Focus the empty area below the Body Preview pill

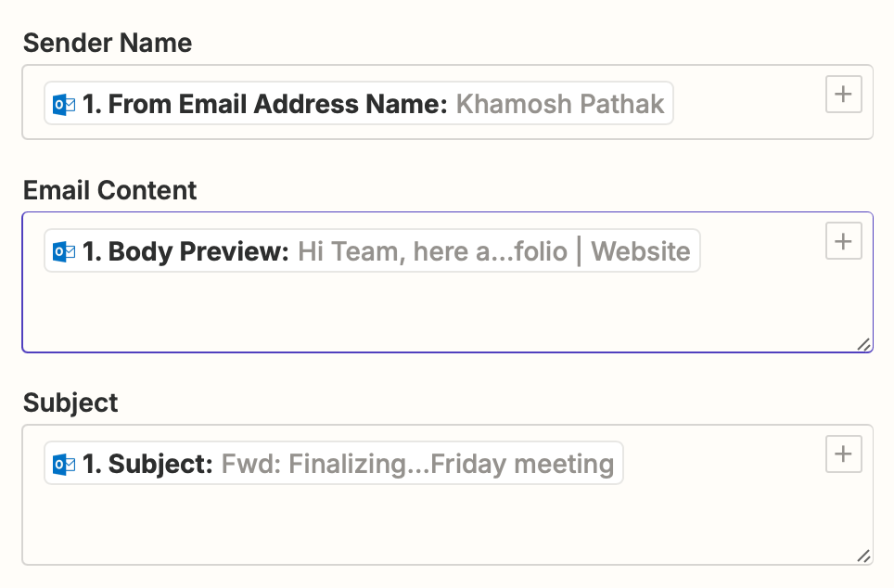pos(417,311)
